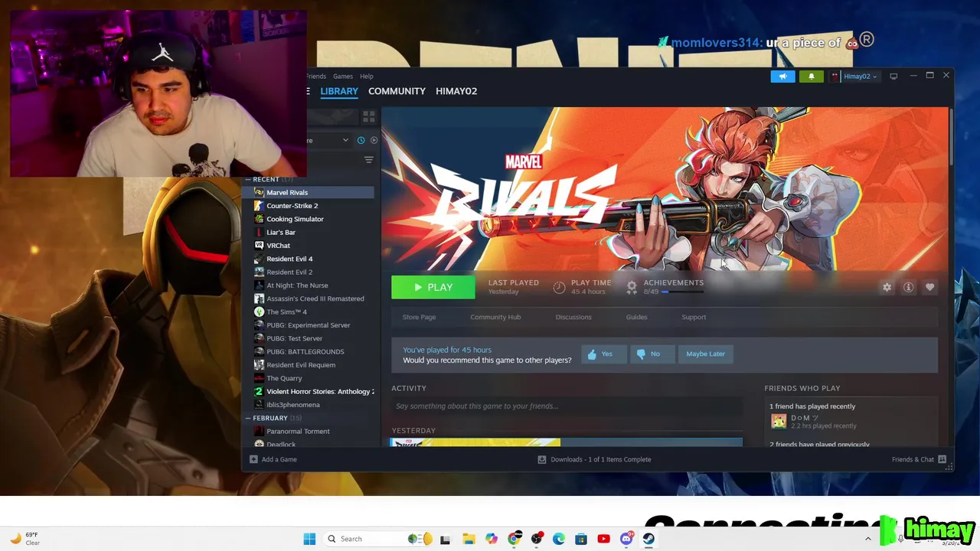Collapse the RECENT games section
The image size is (980, 551).
[248, 179]
